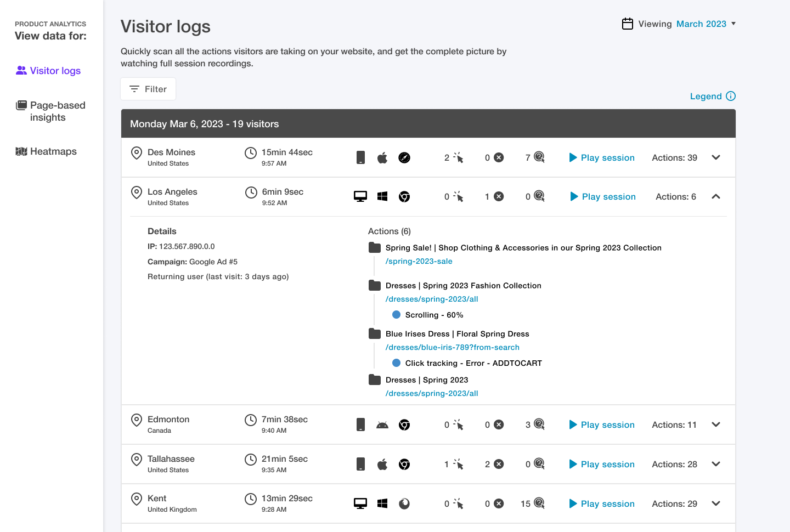Click the goal target icon in Los Angeles row
This screenshot has height=532, width=790.
pos(539,196)
